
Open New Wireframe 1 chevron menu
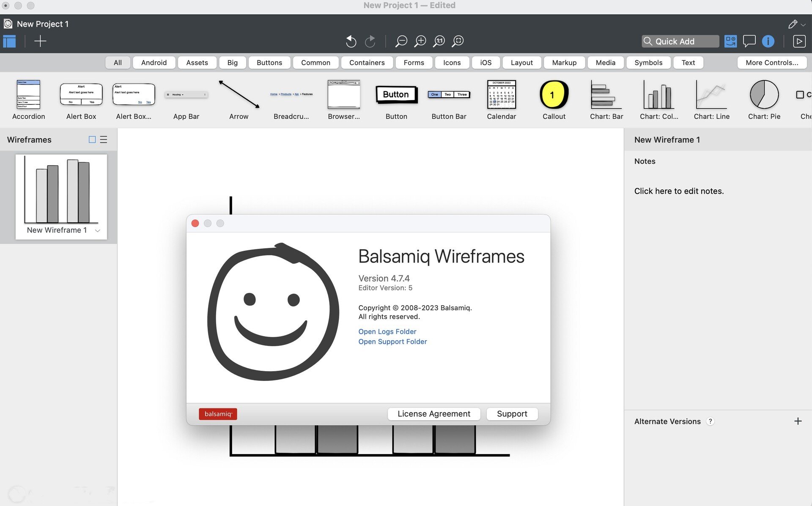coord(98,230)
